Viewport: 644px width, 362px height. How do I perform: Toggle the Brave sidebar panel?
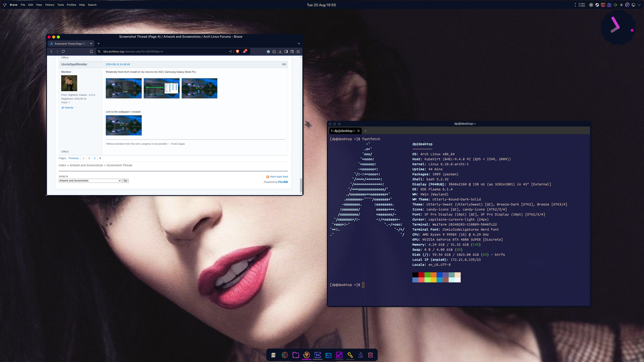point(286,51)
